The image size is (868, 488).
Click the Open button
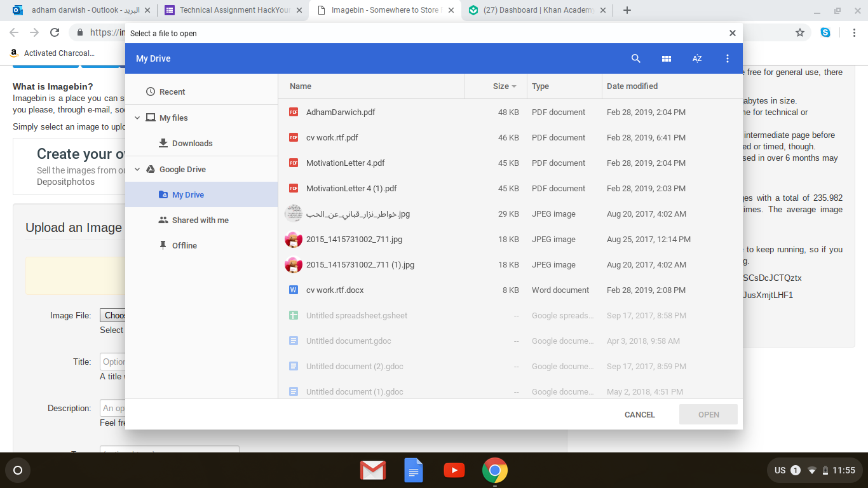coord(709,414)
